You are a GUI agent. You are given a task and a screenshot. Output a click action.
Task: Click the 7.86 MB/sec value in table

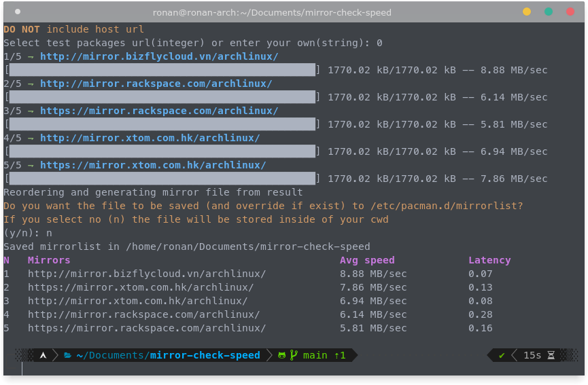click(373, 287)
